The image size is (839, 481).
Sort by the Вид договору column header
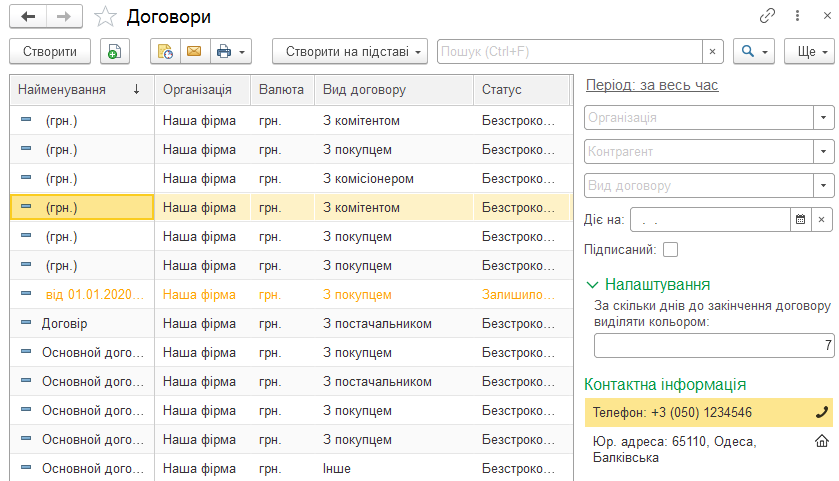point(394,89)
